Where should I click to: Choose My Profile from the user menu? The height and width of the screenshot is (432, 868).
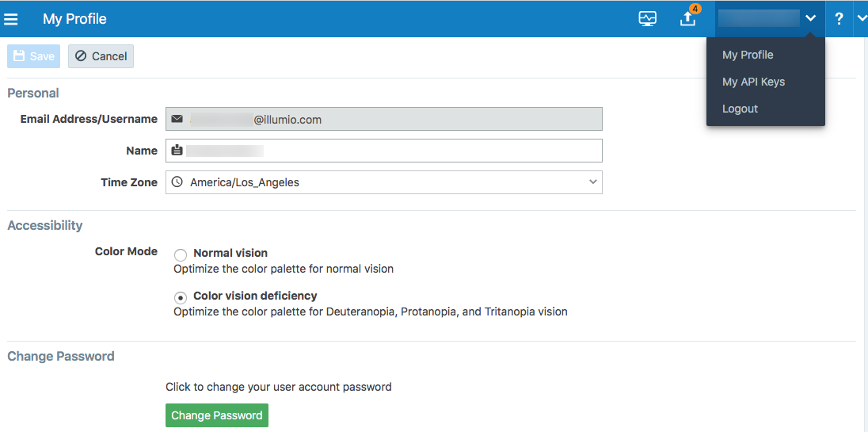pyautogui.click(x=748, y=55)
